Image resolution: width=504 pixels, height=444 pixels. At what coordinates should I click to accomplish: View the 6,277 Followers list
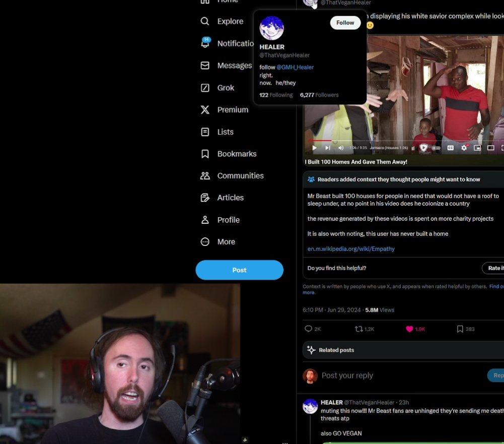[x=319, y=95]
